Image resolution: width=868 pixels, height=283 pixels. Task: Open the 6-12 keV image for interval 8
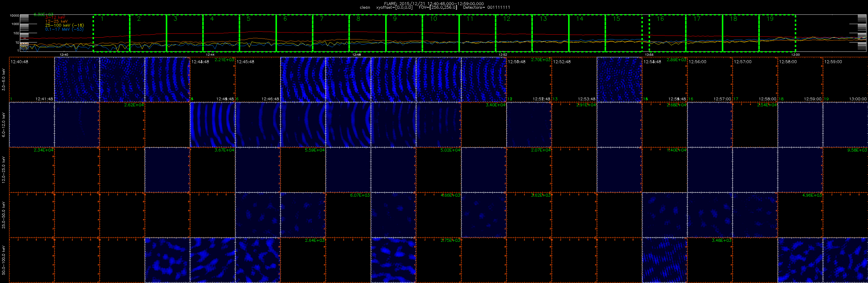(x=348, y=125)
